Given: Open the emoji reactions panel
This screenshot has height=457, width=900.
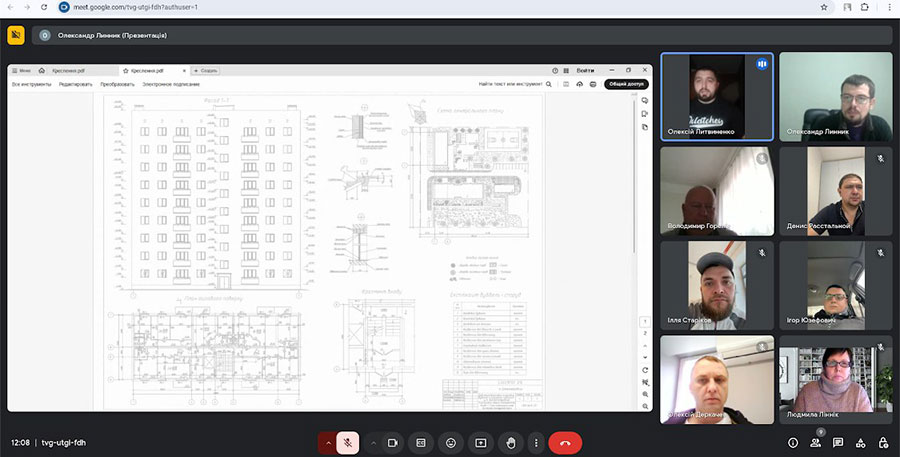Looking at the screenshot, I should (451, 442).
